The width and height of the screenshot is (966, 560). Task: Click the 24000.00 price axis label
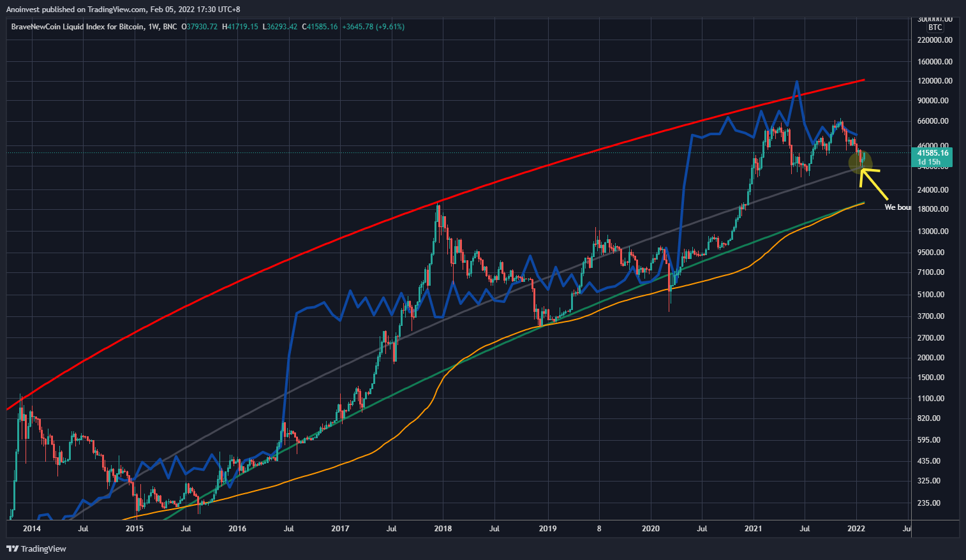[x=933, y=190]
